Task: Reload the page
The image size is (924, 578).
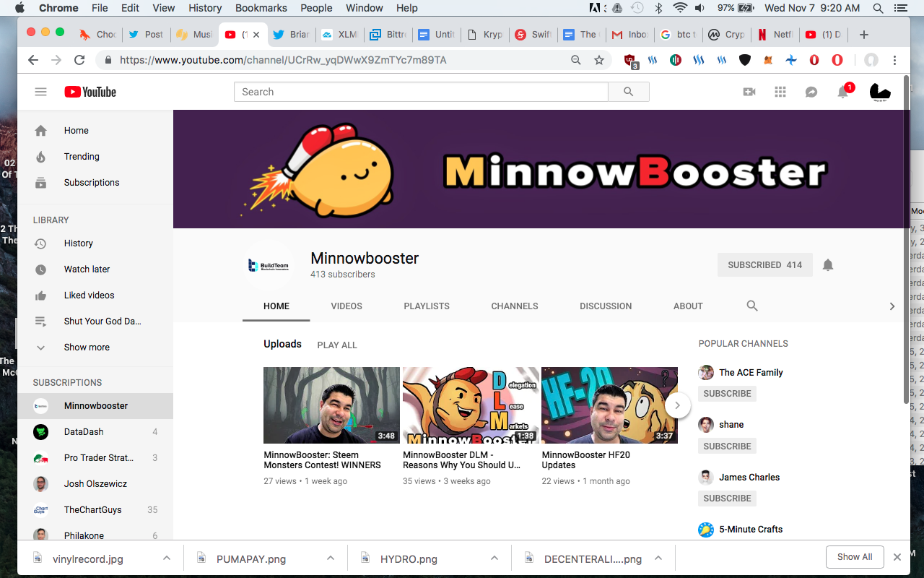Action: [x=79, y=60]
